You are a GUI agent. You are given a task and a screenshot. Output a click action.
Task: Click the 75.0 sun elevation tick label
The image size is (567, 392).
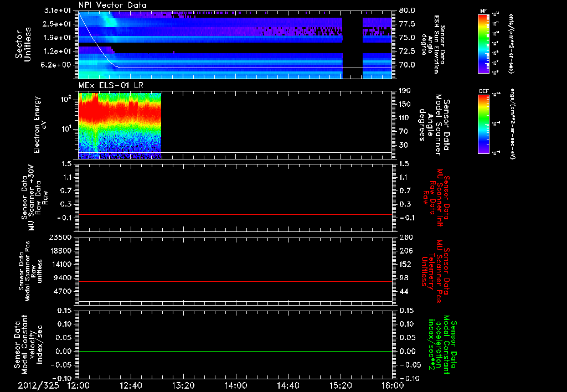pyautogui.click(x=407, y=38)
